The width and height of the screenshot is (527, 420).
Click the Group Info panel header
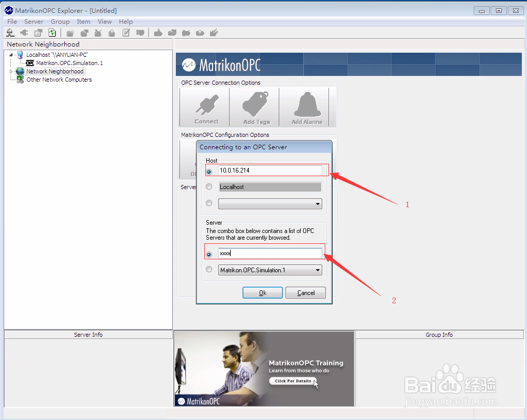click(x=439, y=335)
